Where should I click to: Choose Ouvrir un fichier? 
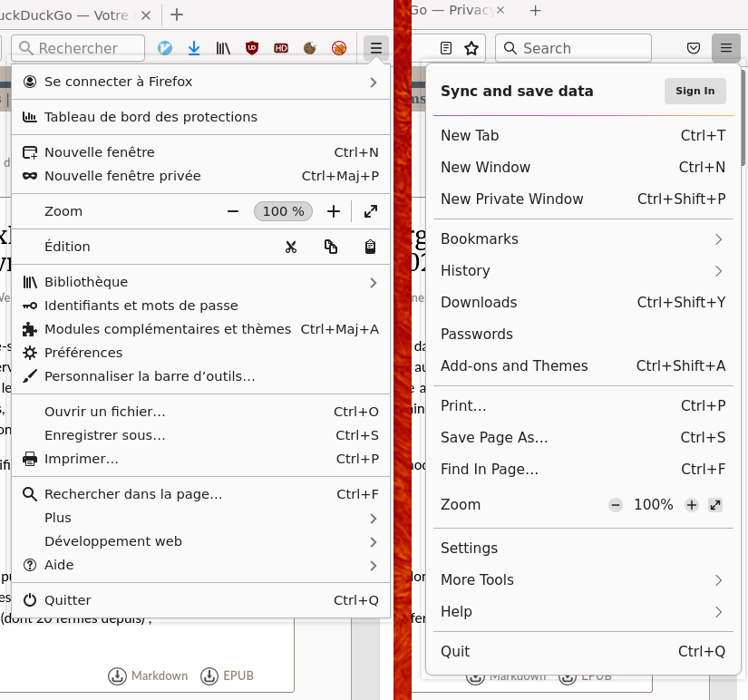point(201,412)
